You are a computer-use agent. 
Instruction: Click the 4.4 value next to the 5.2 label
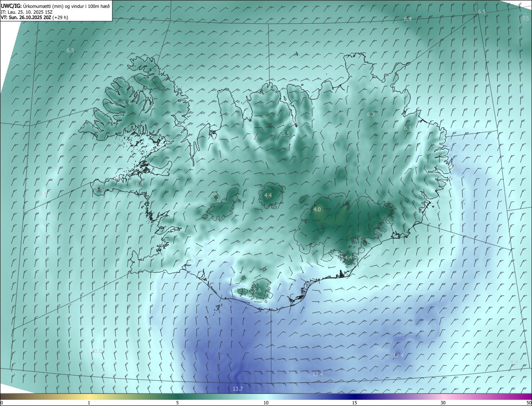tap(268, 196)
